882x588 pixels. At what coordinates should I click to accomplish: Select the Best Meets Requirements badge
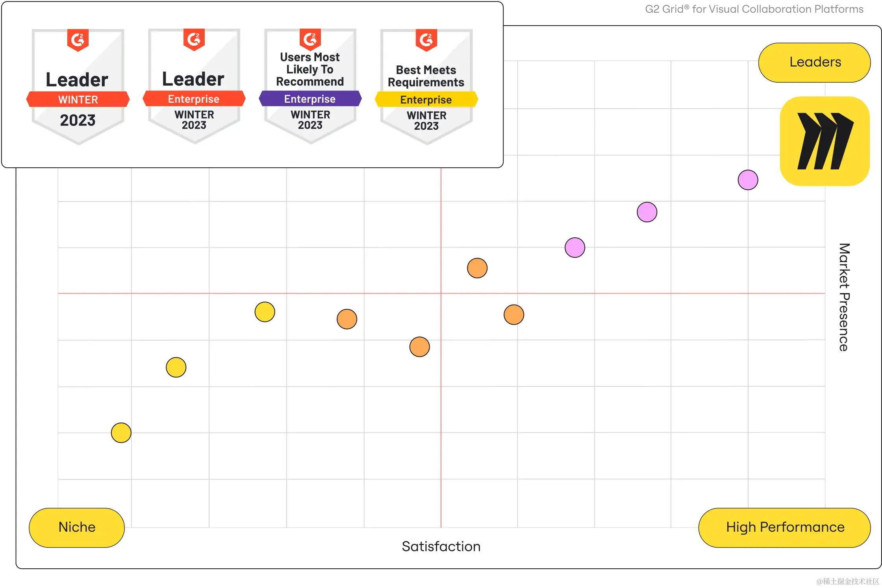(426, 87)
